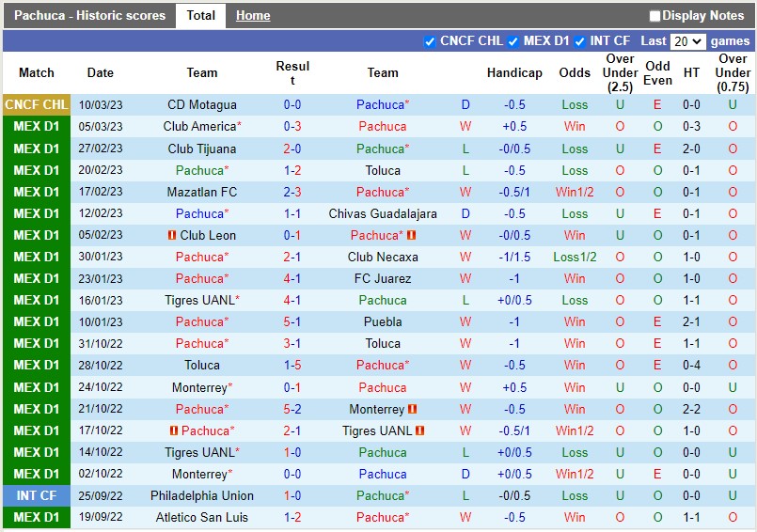Click the Over Under (2.5) column header
This screenshot has height=532, width=757.
tap(620, 73)
